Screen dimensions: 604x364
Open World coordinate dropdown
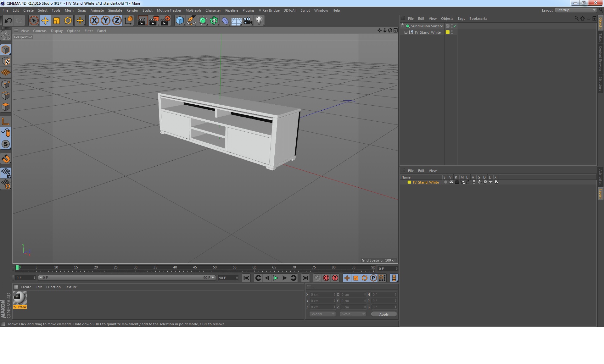[322, 314]
